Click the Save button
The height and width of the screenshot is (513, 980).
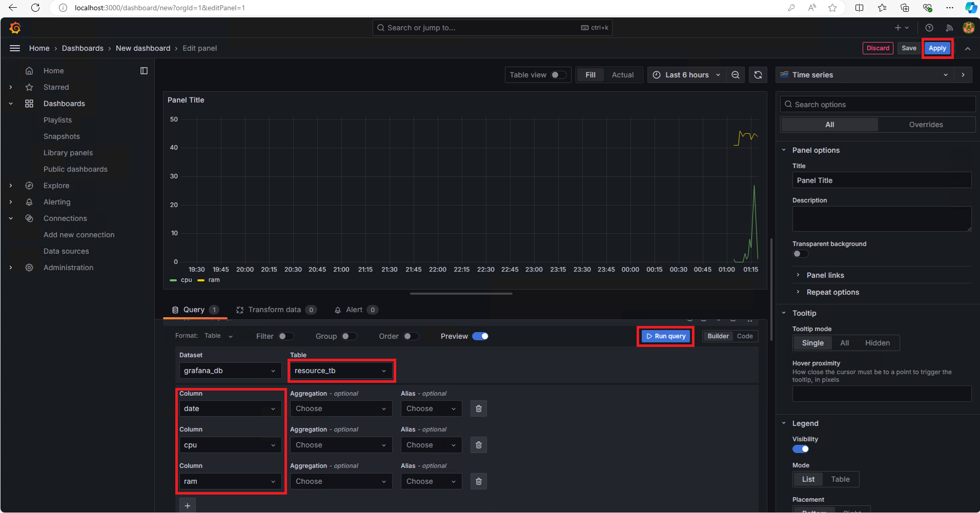click(909, 48)
